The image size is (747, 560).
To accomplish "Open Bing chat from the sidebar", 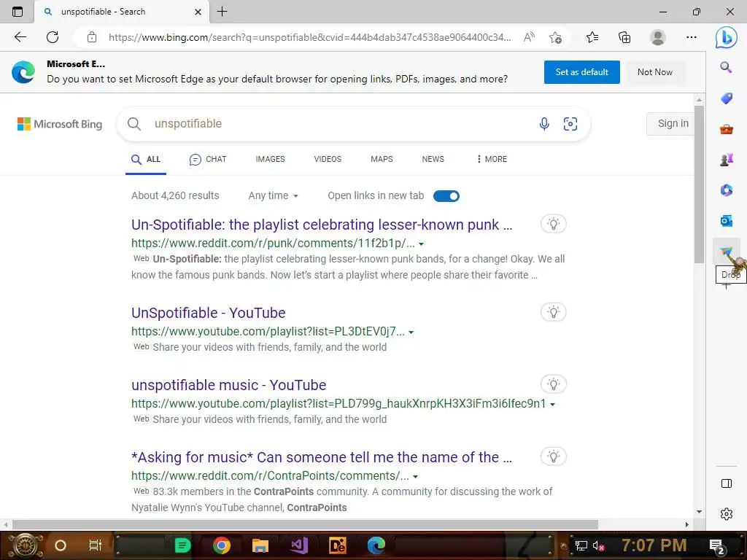I will [726, 37].
